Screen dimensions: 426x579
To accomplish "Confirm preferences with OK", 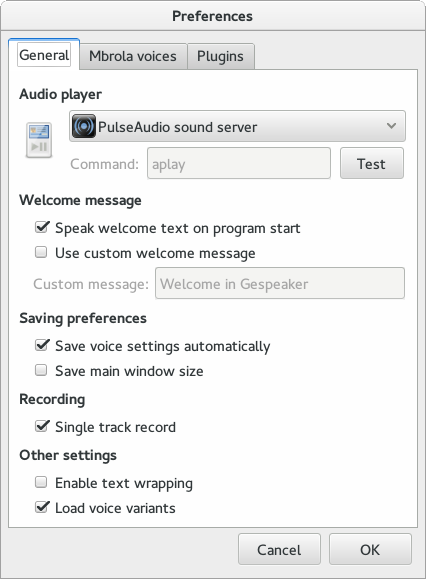I will (370, 549).
